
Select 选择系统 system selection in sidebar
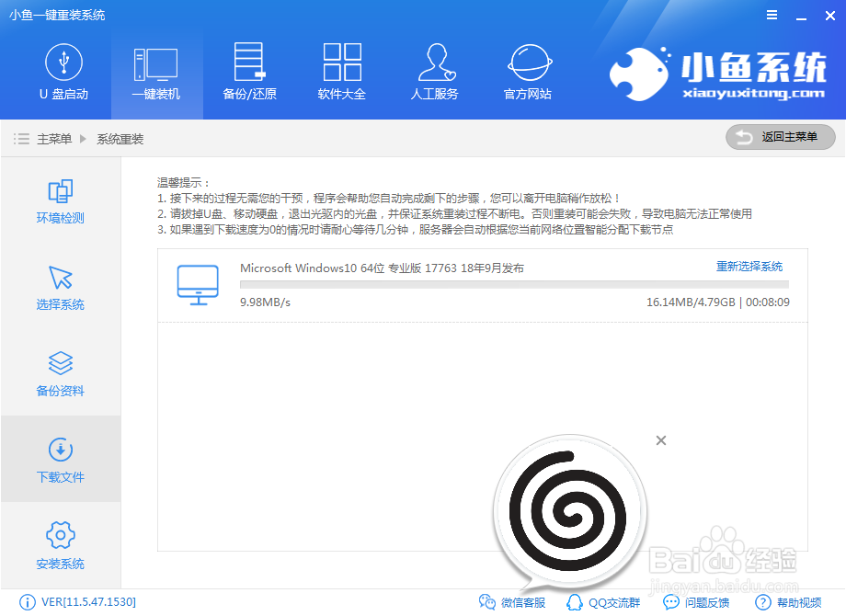pos(60,287)
